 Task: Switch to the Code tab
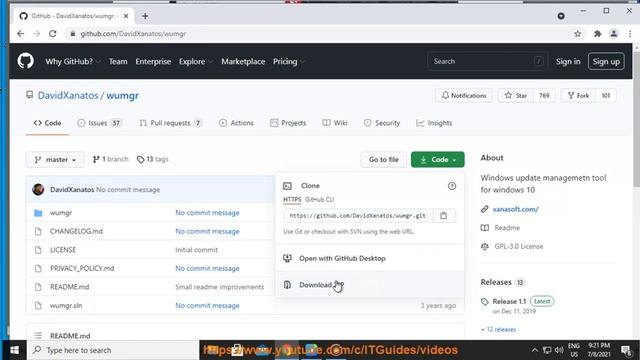pos(47,123)
